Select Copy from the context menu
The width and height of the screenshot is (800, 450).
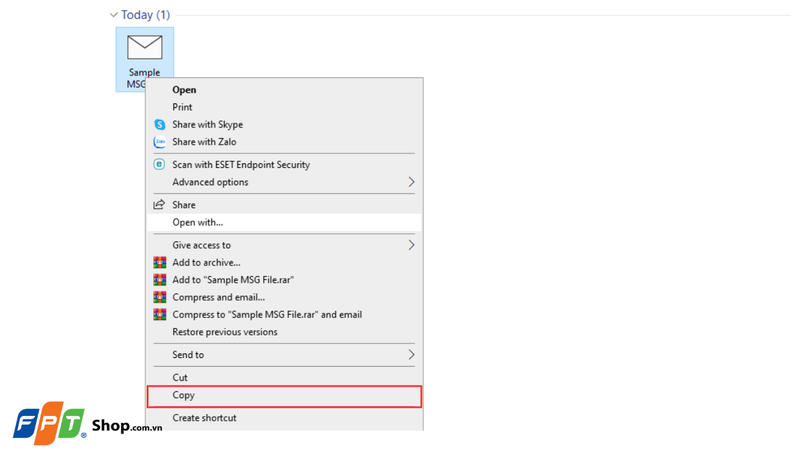pyautogui.click(x=184, y=396)
